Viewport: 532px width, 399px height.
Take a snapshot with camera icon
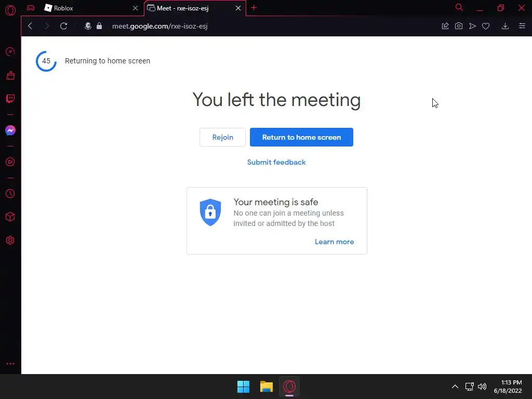pyautogui.click(x=459, y=26)
